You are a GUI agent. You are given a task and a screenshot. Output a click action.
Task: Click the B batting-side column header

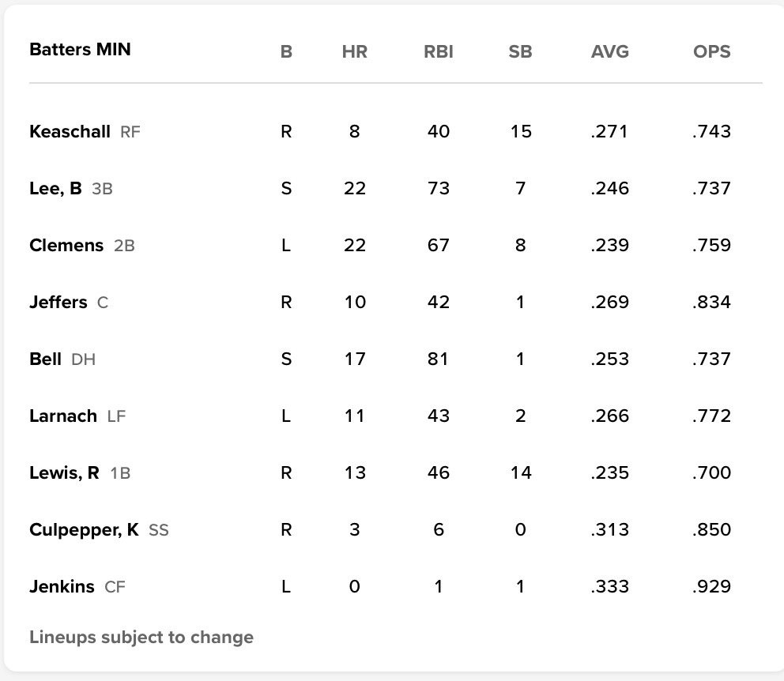286,51
